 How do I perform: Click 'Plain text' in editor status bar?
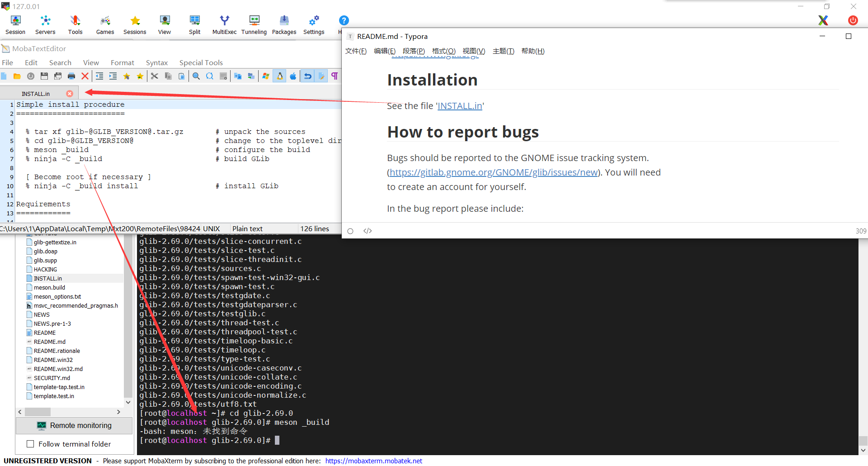[x=247, y=228]
